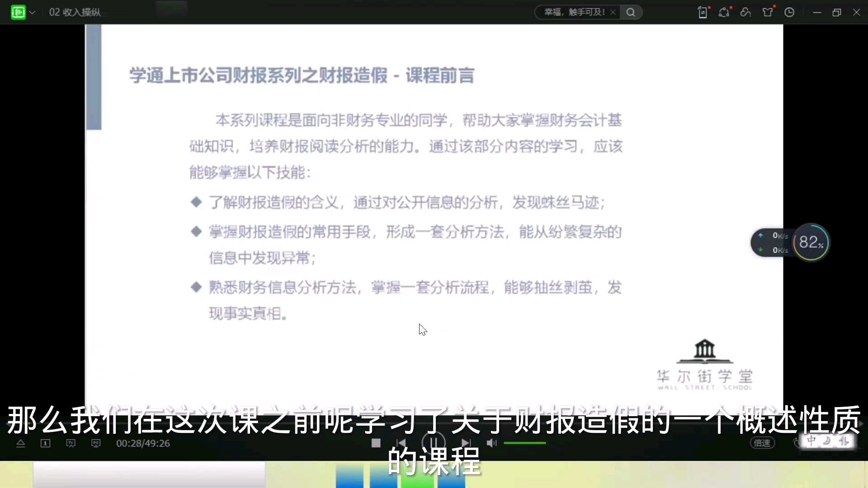Close the iQiyi player window

click(856, 12)
